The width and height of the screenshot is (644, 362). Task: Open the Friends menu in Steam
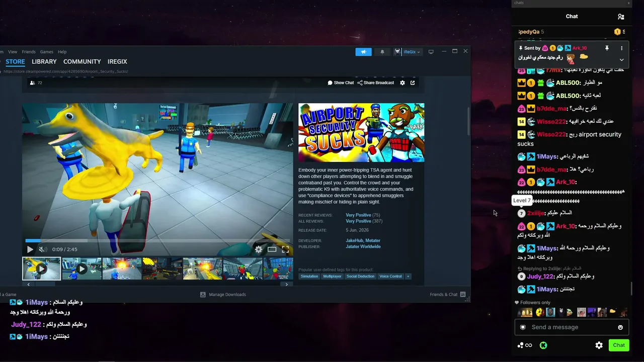29,52
